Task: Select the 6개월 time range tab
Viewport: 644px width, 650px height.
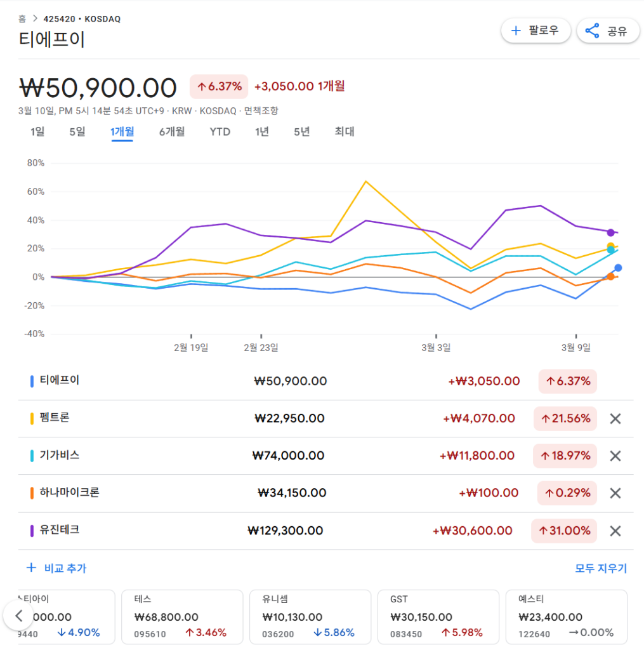Action: [x=172, y=132]
